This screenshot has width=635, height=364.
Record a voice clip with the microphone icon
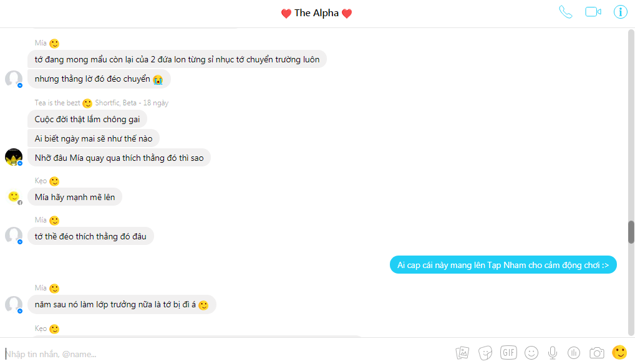(x=553, y=353)
